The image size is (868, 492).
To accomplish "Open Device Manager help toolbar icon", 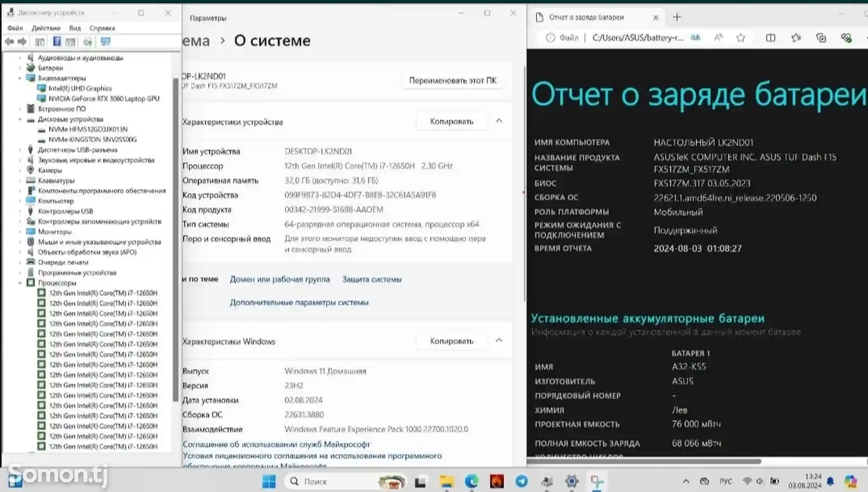I will [x=56, y=42].
